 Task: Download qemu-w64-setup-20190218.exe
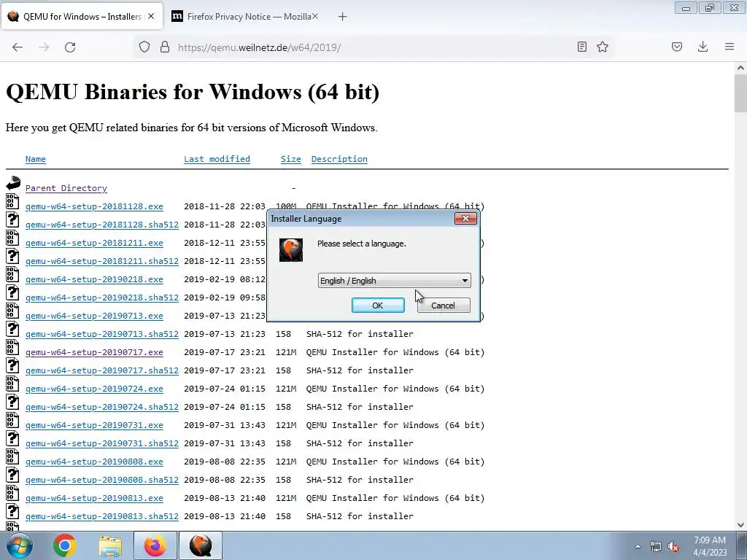tap(94, 279)
